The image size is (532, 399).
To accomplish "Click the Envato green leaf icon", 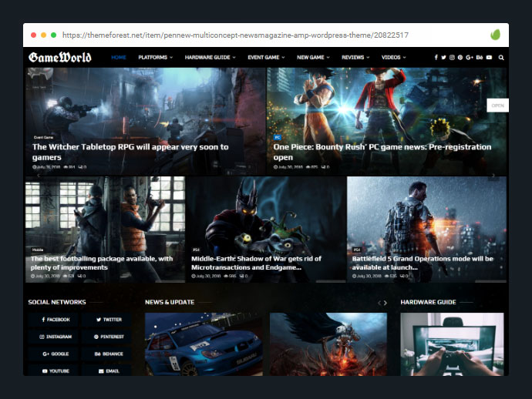I will (496, 35).
